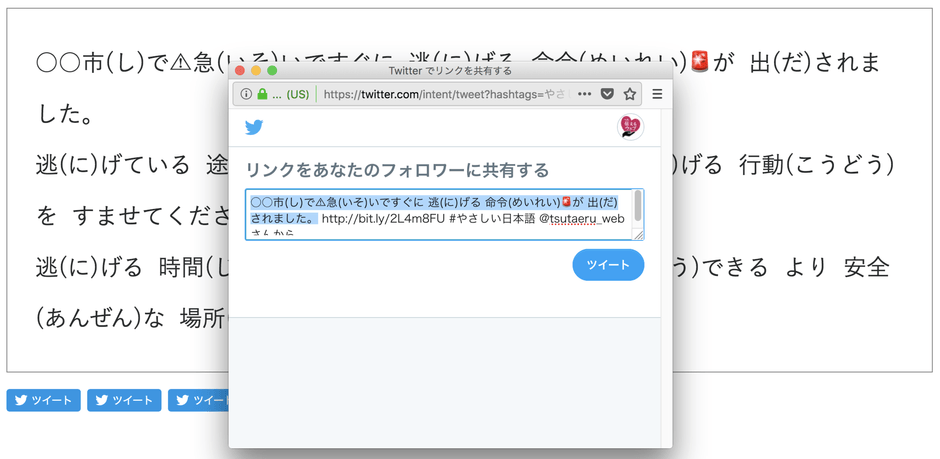Click heading リンクをあなたのフォロワーに共有する
The height and width of the screenshot is (459, 940).
pos(397,170)
